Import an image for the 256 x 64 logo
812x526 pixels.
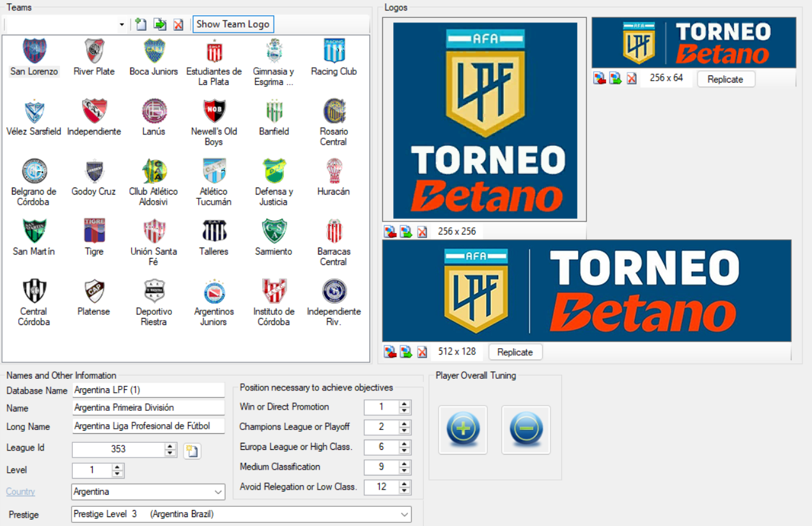[600, 78]
